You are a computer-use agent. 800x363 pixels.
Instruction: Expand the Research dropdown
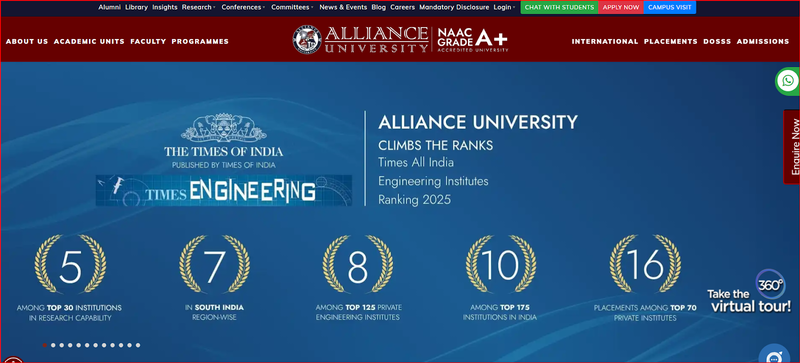click(x=198, y=7)
